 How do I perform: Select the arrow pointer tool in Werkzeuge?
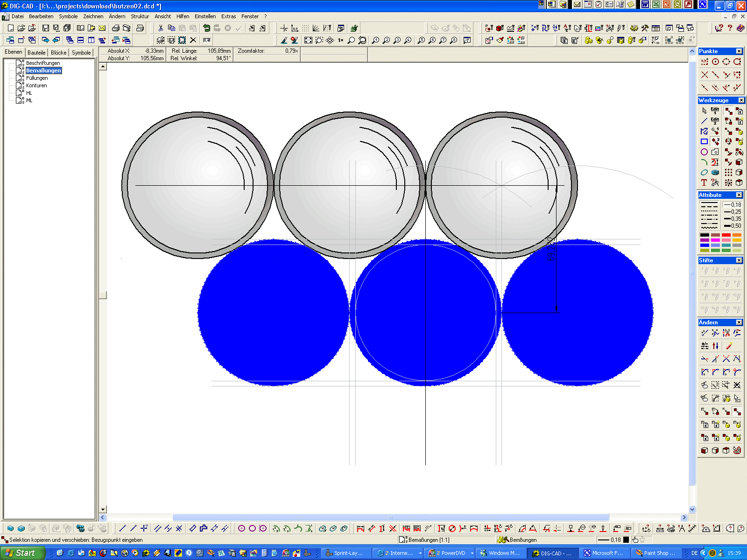[x=704, y=111]
